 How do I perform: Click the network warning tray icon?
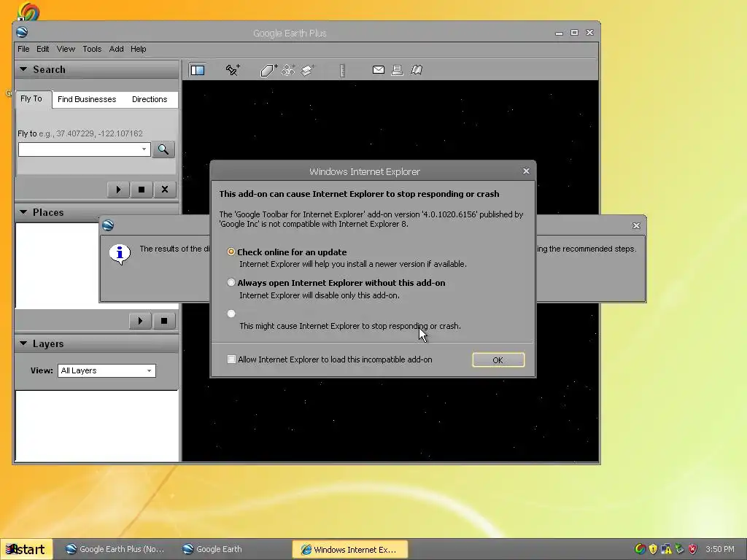coord(666,549)
